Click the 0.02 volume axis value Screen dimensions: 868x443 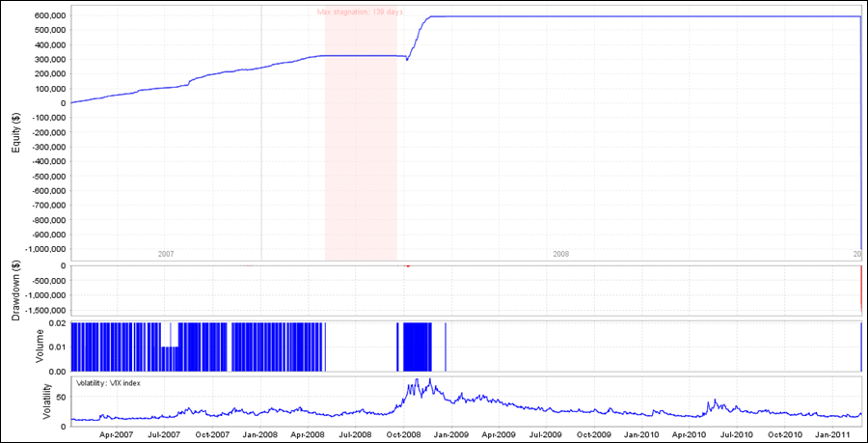(x=57, y=323)
